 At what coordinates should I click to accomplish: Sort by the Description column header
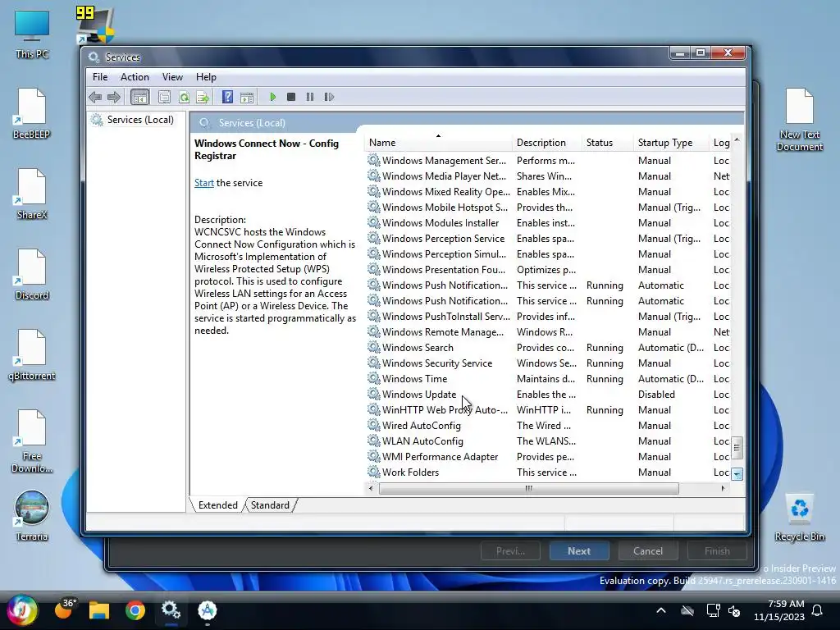(547, 143)
